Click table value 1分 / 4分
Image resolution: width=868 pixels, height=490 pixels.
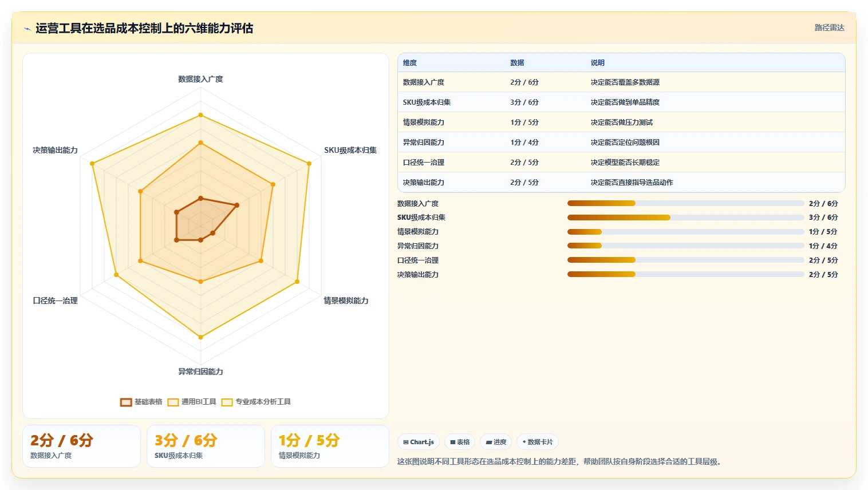(x=524, y=143)
